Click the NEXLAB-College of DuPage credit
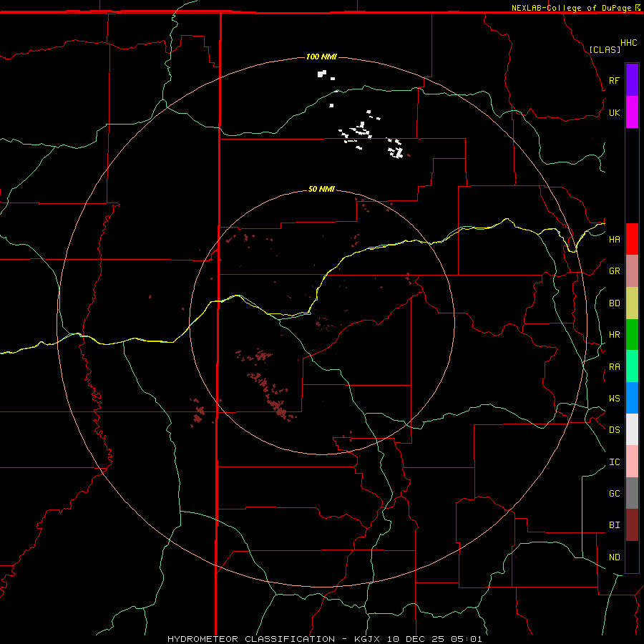This screenshot has height=644, width=644. click(x=571, y=8)
